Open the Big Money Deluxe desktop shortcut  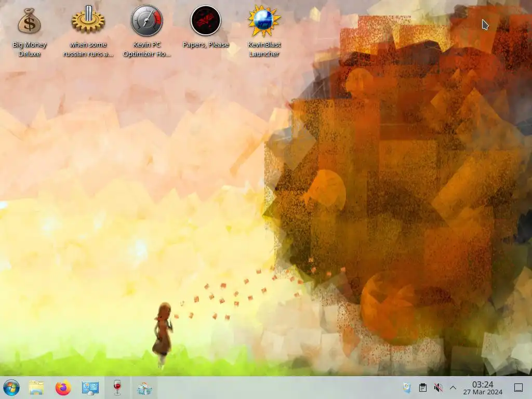tap(30, 21)
